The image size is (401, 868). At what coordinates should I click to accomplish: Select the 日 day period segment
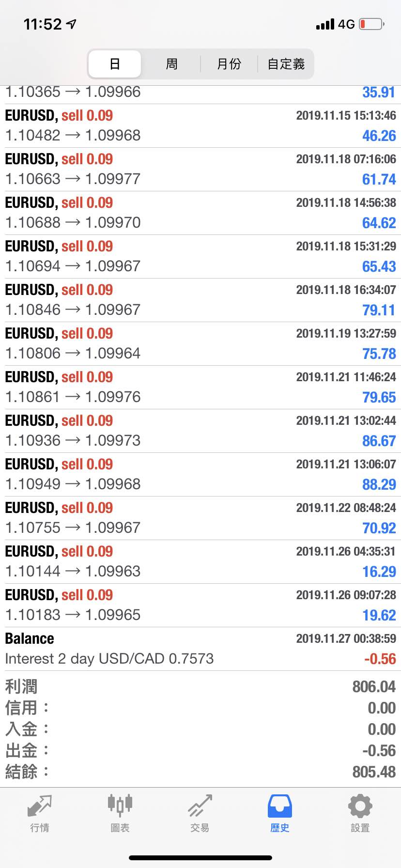coord(115,64)
